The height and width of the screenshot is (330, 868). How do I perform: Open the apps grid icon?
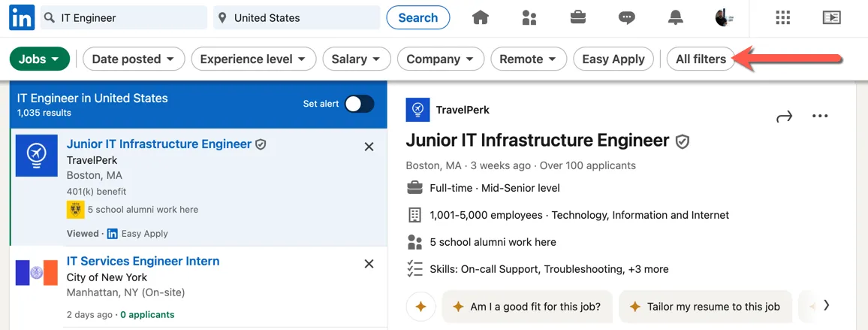click(x=782, y=18)
